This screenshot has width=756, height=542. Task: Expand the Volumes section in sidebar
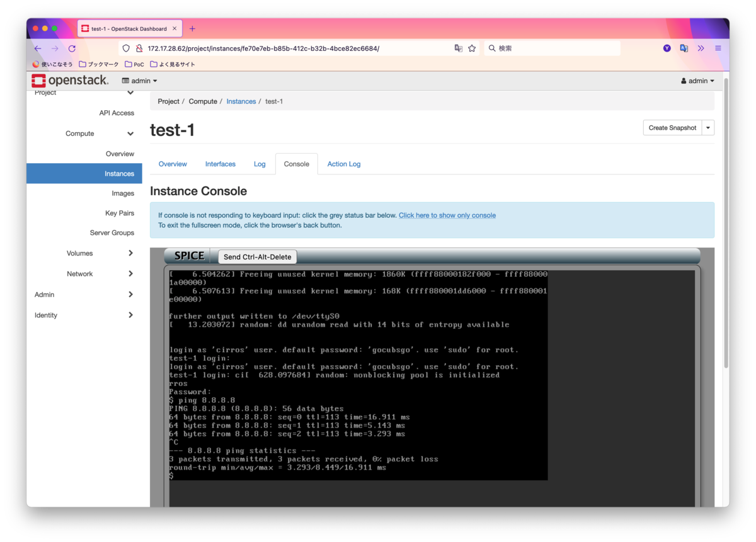130,253
